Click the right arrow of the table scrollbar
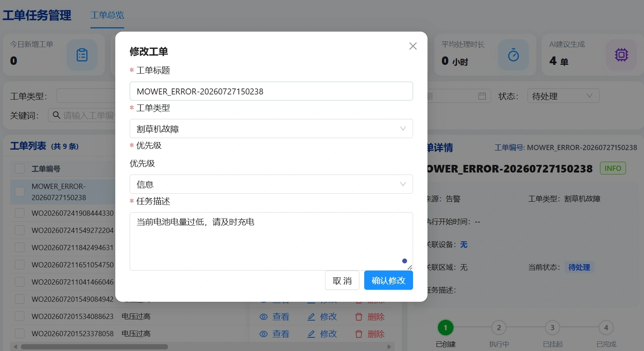Screen dimensions: 644x351 click(389, 347)
